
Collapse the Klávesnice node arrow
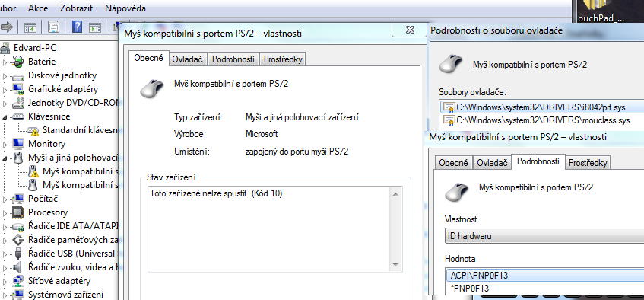click(x=5, y=116)
